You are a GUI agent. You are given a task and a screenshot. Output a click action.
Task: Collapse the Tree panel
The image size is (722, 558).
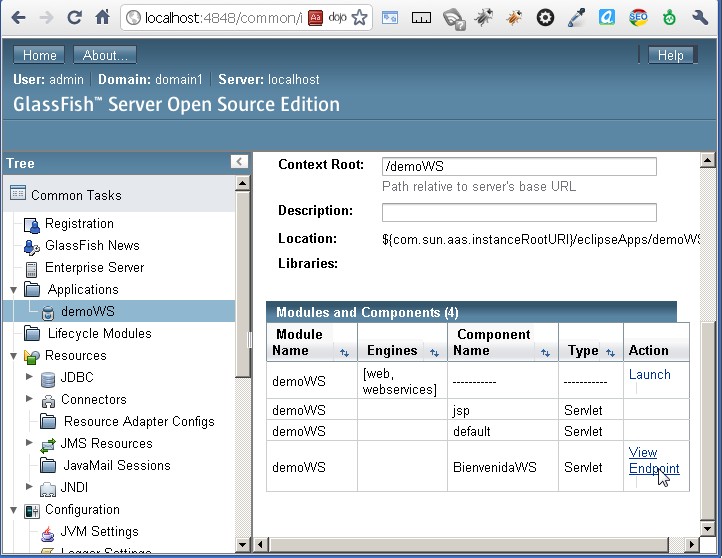tap(239, 162)
